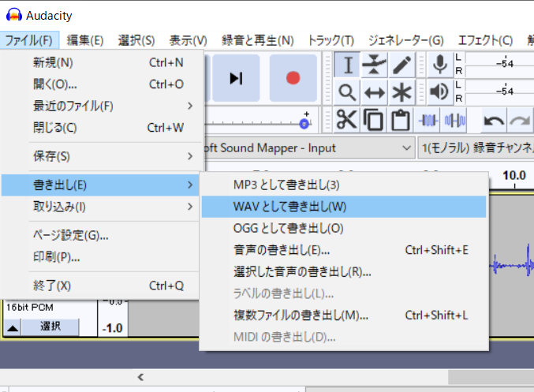Choose ページ設定(G)... menu entry
Screen dimensions: 534x392
[x=100, y=235]
